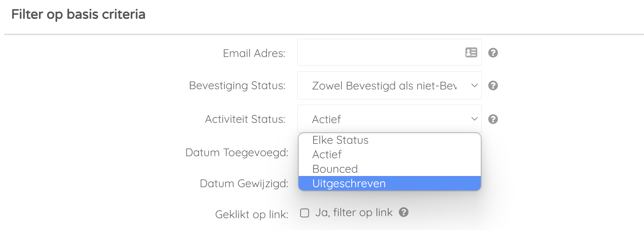Click the 'Activiteit Status:' label
The image size is (644, 230).
(245, 119)
